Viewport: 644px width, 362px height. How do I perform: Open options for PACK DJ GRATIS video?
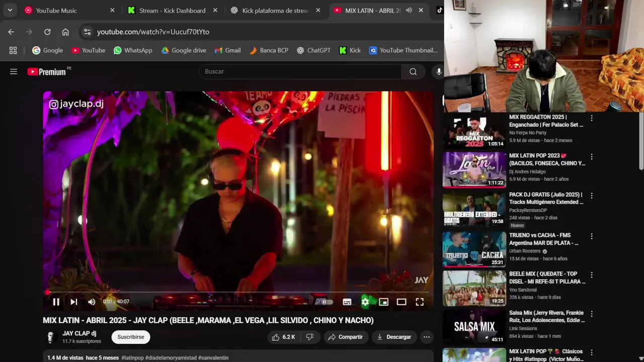592,196
